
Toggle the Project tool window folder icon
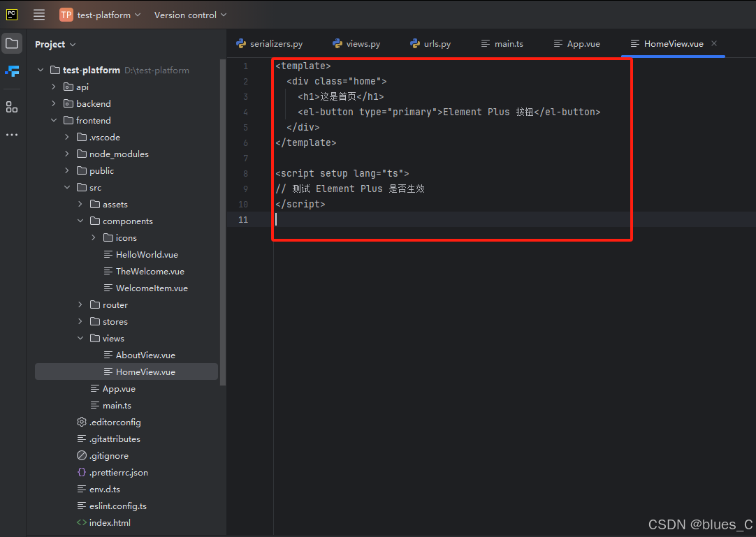pos(12,44)
